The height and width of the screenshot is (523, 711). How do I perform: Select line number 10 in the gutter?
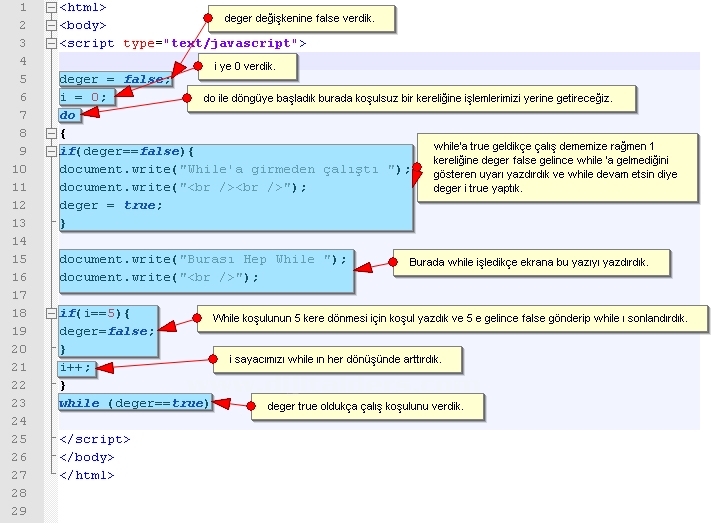[19, 169]
